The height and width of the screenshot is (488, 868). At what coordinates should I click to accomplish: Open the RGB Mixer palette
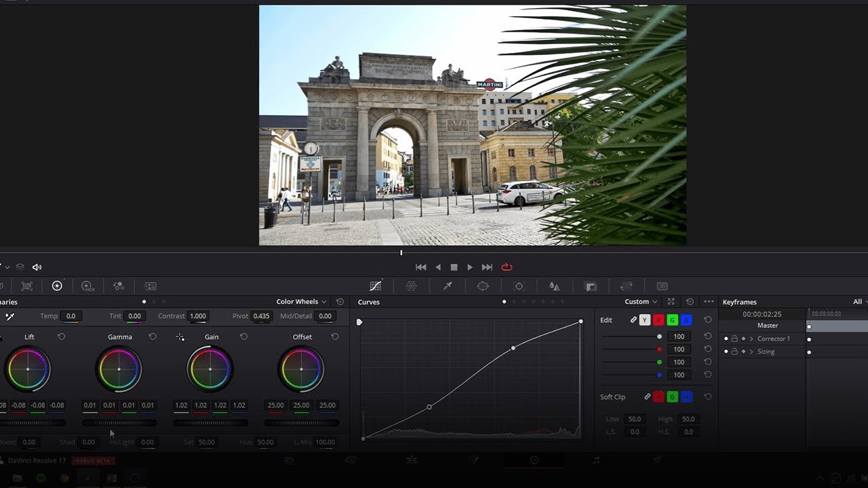coord(119,286)
